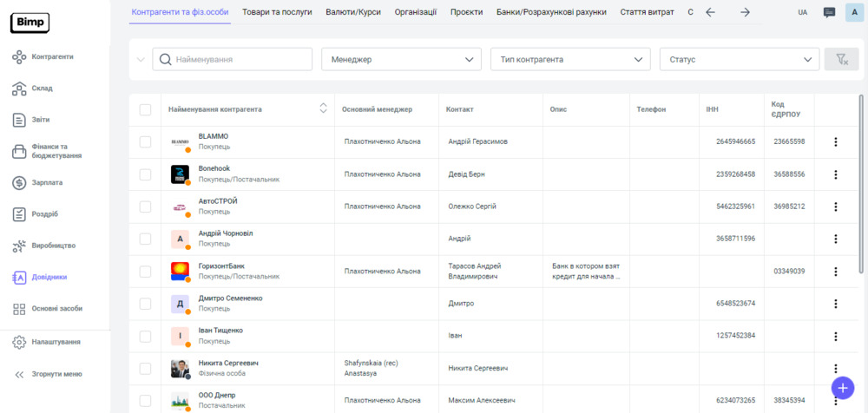Click the blue plus add button
Image resolution: width=868 pixels, height=413 pixels.
coord(842,387)
